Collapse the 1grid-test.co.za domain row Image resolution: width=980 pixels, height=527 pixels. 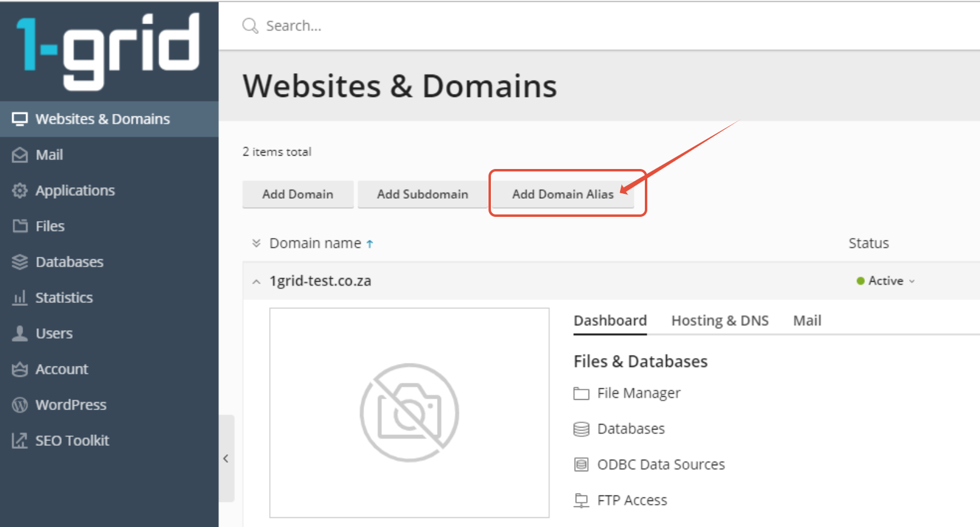256,282
